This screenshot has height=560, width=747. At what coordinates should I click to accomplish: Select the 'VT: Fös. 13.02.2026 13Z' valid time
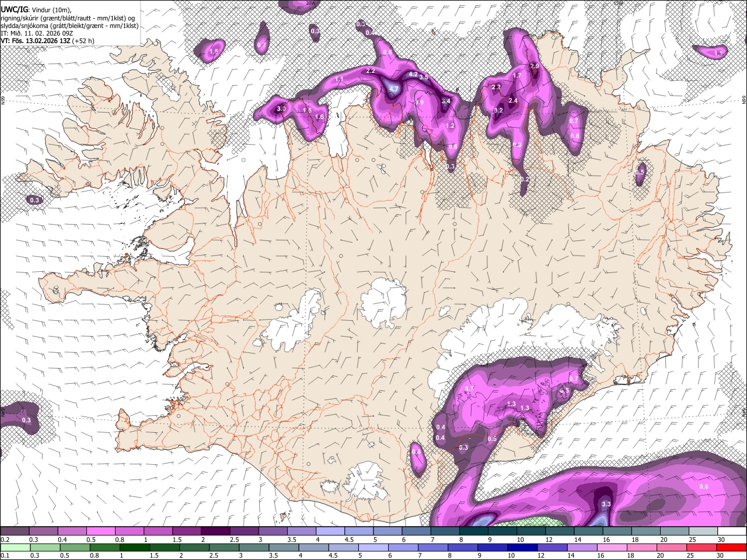(36, 41)
